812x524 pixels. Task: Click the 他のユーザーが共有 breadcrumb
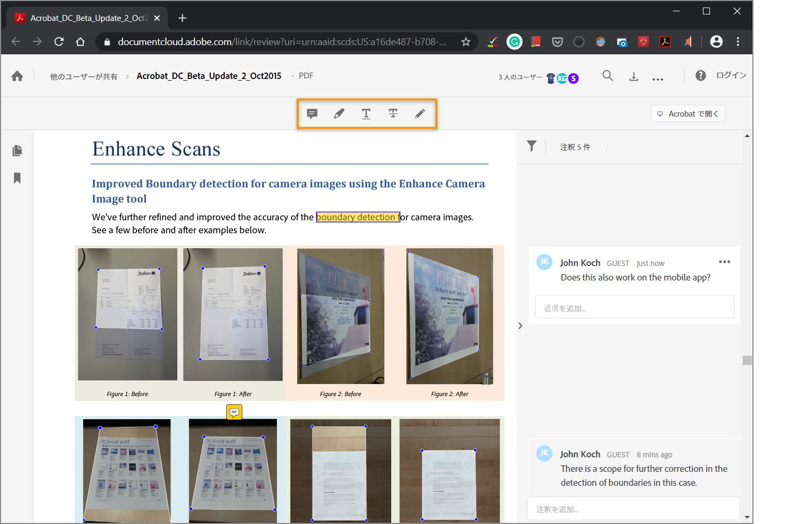coord(84,76)
